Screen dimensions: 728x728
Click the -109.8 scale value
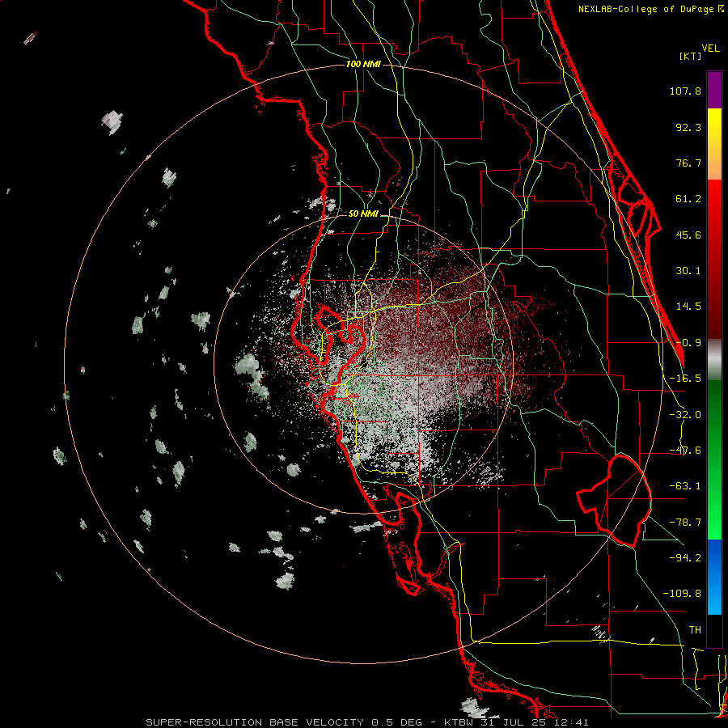pos(682,594)
